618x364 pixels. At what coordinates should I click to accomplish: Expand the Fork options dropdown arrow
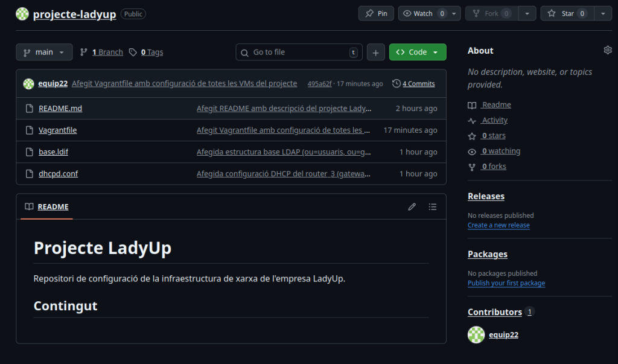pyautogui.click(x=527, y=13)
